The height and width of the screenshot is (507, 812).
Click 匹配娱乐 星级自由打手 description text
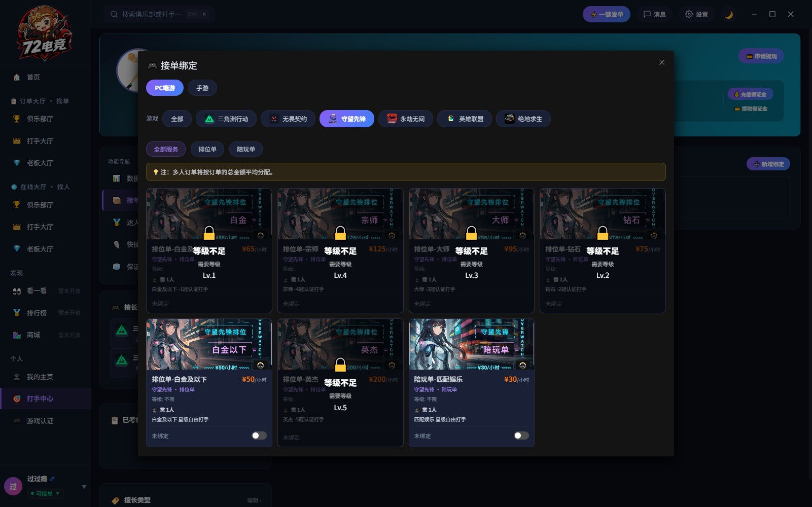coord(440,419)
